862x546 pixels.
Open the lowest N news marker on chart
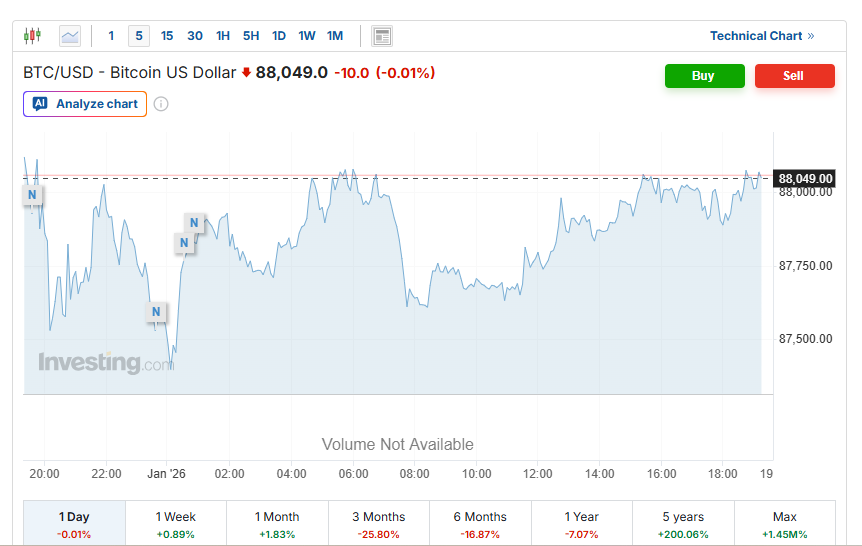pyautogui.click(x=156, y=312)
